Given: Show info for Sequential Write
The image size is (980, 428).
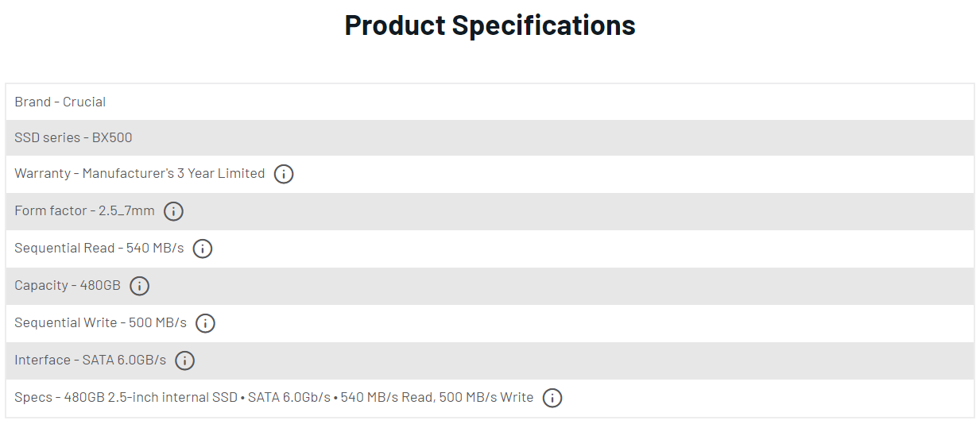Looking at the screenshot, I should [205, 323].
